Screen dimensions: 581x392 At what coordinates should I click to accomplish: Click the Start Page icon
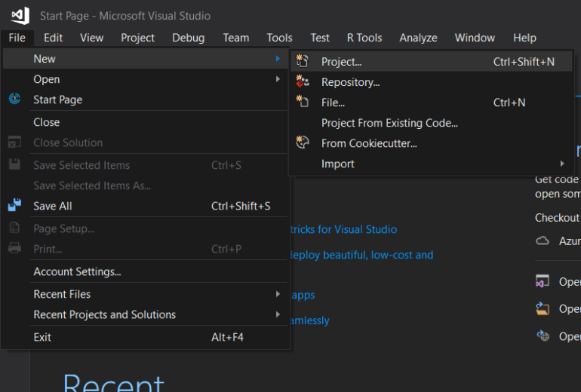[x=14, y=100]
